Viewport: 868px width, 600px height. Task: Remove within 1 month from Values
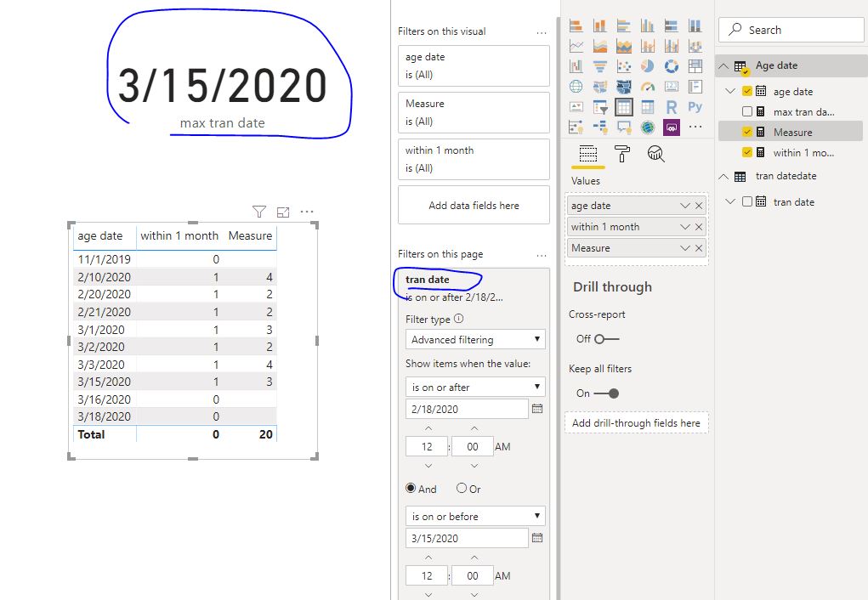[x=699, y=226]
